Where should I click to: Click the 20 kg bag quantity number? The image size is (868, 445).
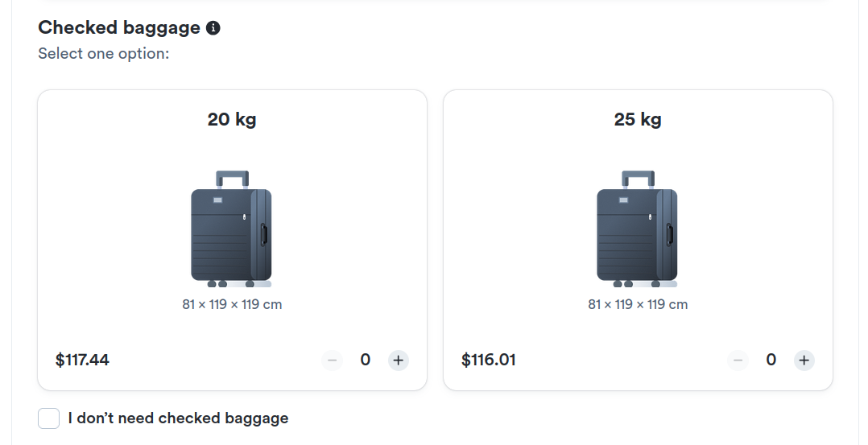[365, 360]
